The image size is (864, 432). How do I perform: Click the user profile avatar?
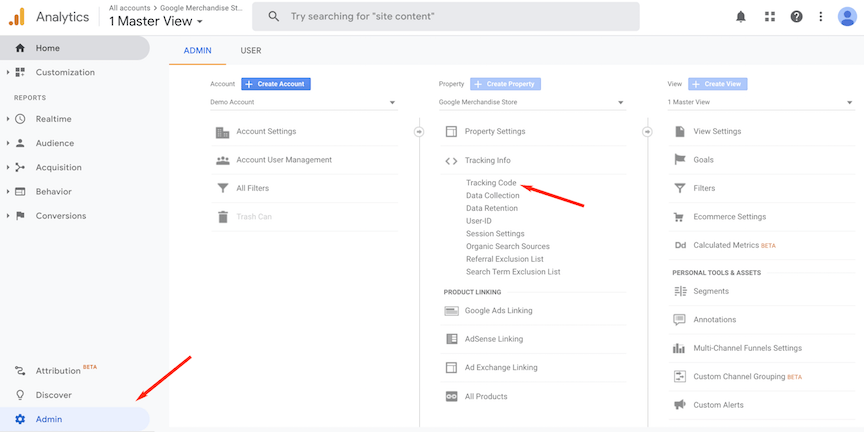pos(846,17)
